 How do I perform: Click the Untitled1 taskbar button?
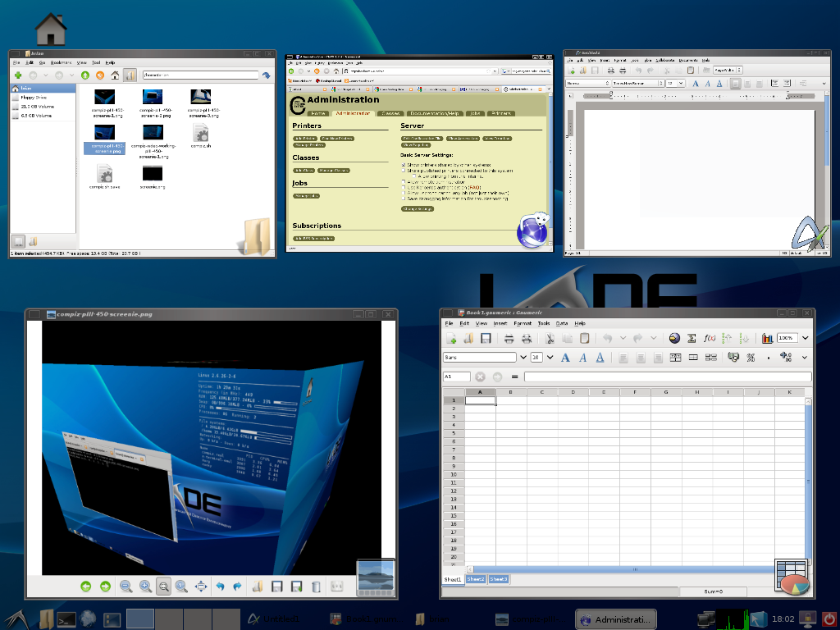pos(275,619)
